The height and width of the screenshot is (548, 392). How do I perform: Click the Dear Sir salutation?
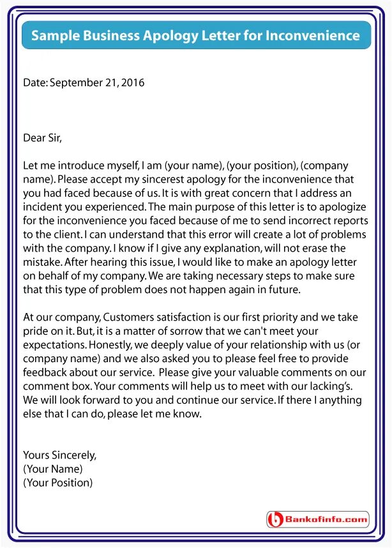tap(42, 138)
